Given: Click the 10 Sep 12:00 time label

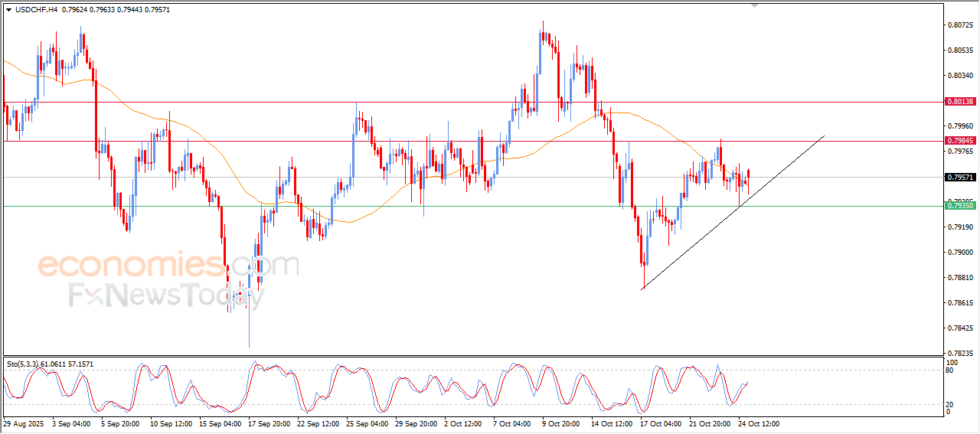Looking at the screenshot, I should coord(170,423).
